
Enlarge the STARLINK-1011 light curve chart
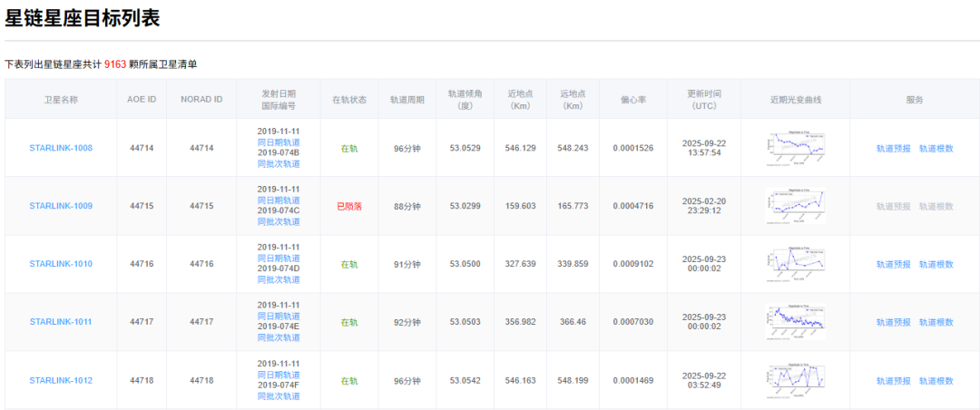coord(795,322)
